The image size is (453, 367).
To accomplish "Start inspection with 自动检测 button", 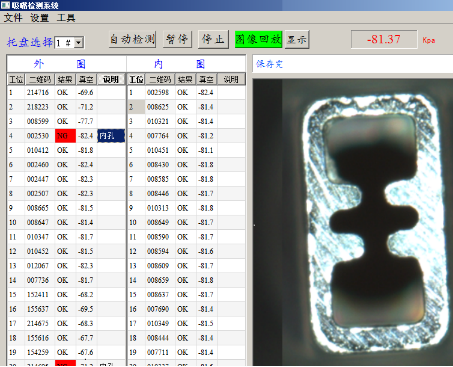I will pyautogui.click(x=132, y=39).
